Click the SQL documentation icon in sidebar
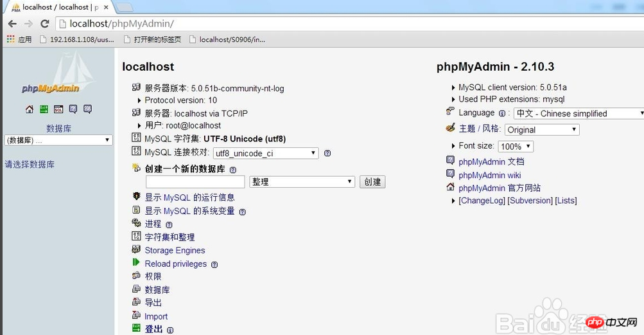644x335 pixels. click(88, 109)
